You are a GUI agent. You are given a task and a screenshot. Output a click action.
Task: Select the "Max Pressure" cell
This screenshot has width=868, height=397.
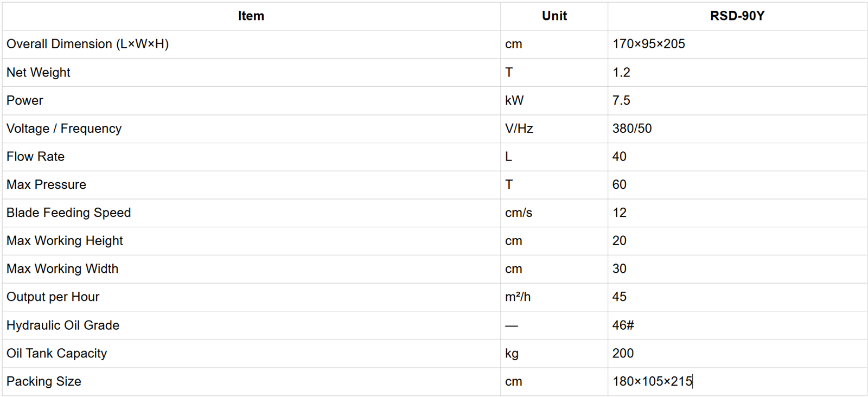coord(47,185)
